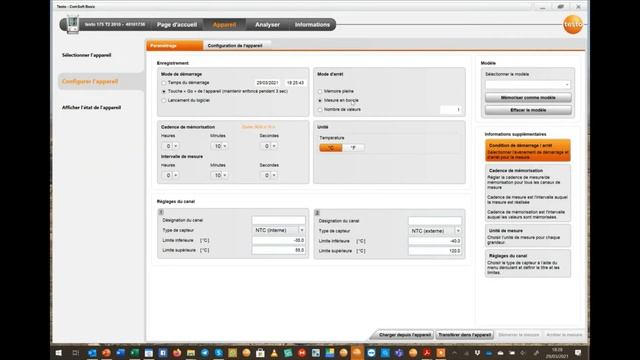Screen dimensions: 640x360
Task: Launch Firefox from the taskbar
Action: (177, 353)
